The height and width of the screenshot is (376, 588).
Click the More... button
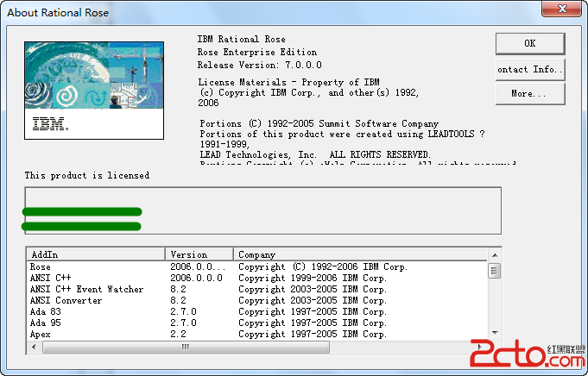coord(530,94)
